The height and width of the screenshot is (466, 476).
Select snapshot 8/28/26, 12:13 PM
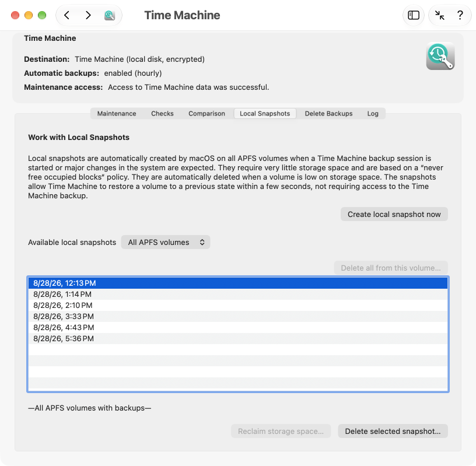point(238,283)
